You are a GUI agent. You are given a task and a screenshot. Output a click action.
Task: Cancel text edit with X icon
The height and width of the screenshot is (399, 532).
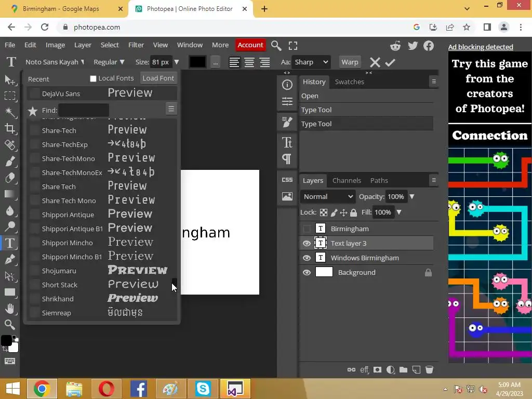pos(375,62)
